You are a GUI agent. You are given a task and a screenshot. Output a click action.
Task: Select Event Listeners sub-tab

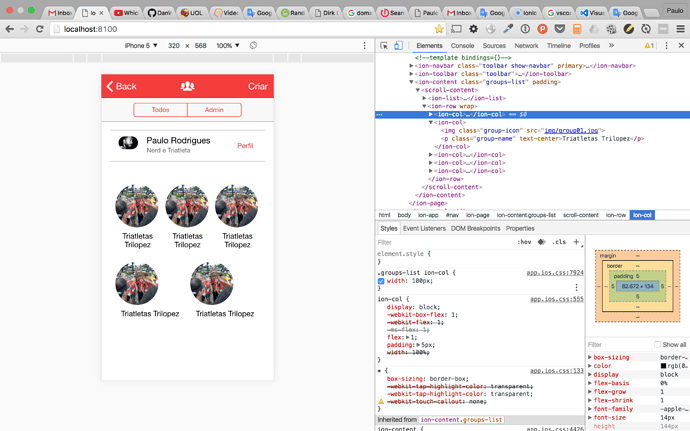(x=424, y=228)
